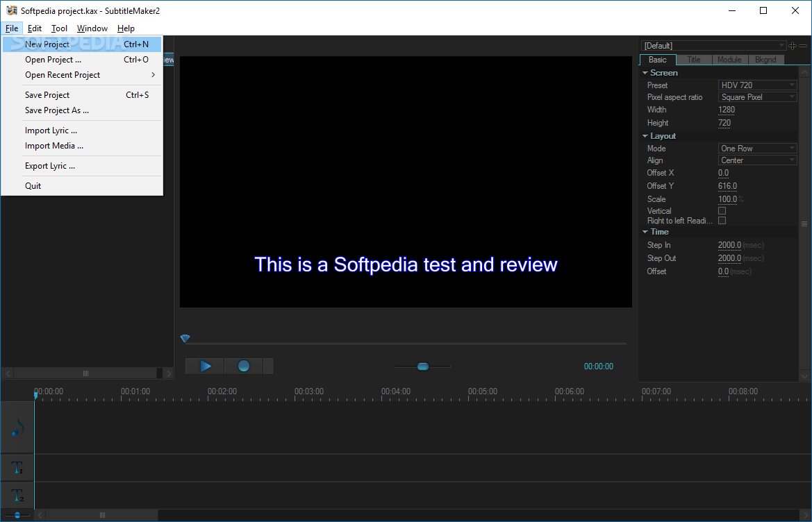The image size is (812, 522).
Task: Collapse the Layout section
Action: click(645, 136)
